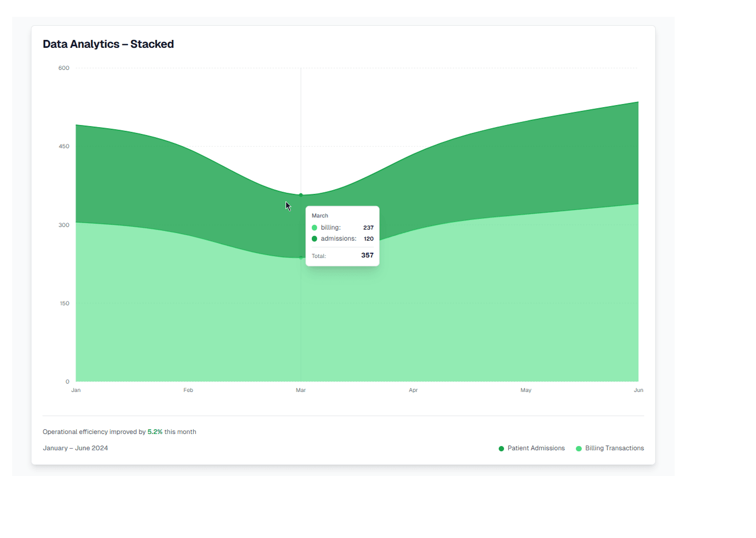Select the Patient Admissions legend marker
Image resolution: width=756 pixels, height=538 pixels.
click(x=501, y=449)
